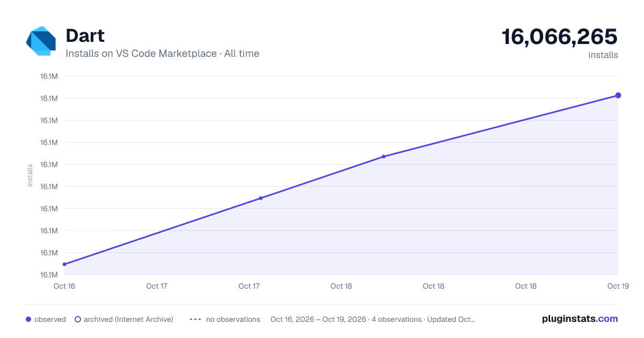Click the Oct 16 x-axis label
Screen dimensions: 644x338
(64, 286)
